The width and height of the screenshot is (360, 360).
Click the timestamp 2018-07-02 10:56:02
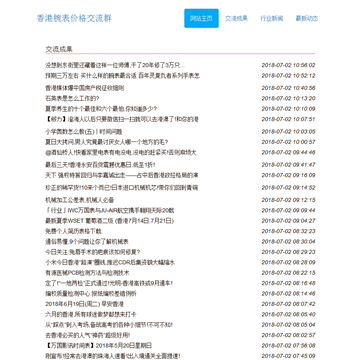[x=288, y=65]
